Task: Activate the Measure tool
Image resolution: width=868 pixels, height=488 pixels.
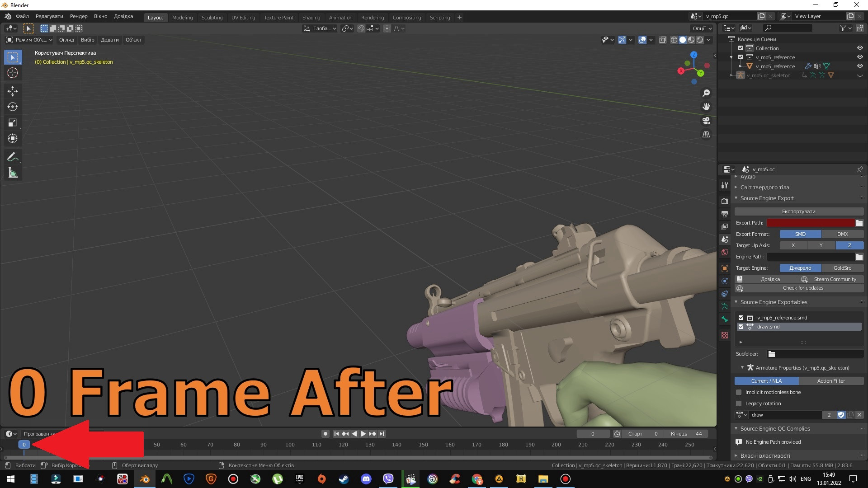Action: [13, 173]
